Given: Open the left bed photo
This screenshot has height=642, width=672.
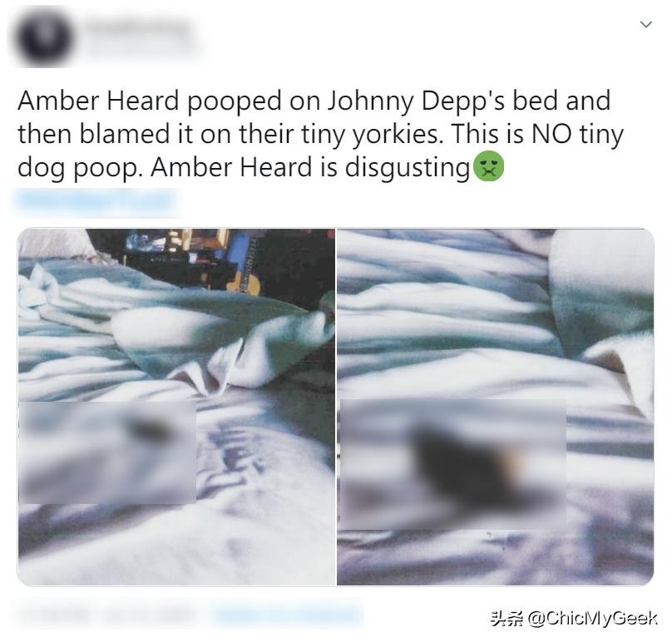Looking at the screenshot, I should click(x=176, y=407).
